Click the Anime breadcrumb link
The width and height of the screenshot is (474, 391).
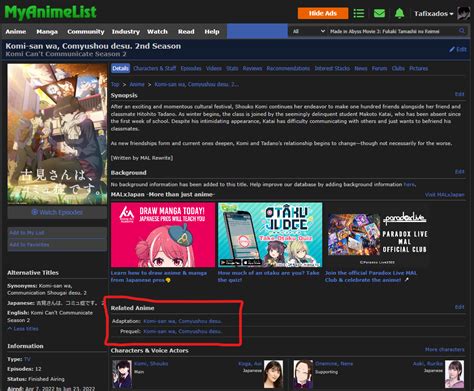pos(137,84)
